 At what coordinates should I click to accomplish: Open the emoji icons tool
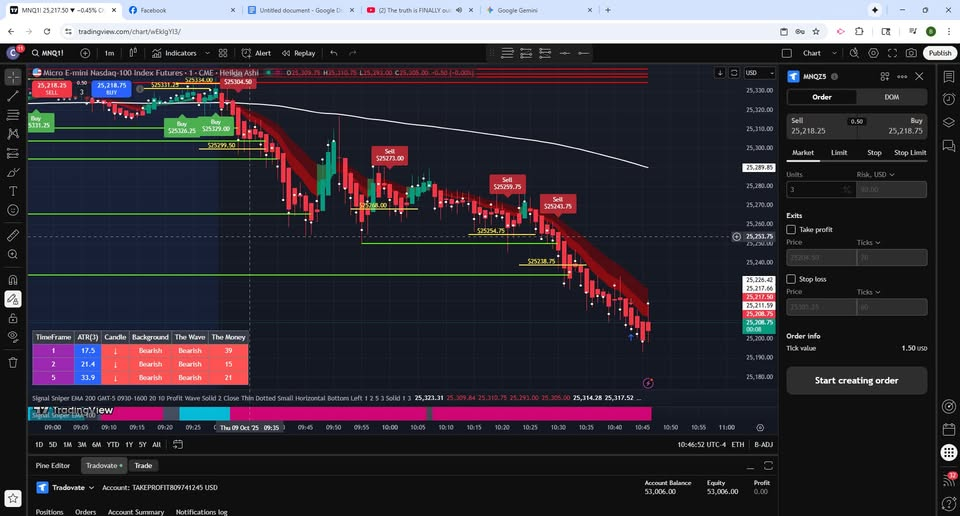(13, 210)
